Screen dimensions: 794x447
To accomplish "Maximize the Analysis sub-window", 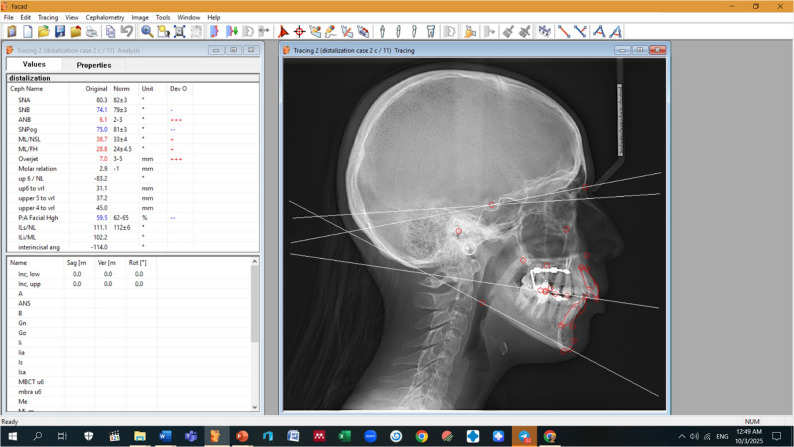I will [x=233, y=50].
